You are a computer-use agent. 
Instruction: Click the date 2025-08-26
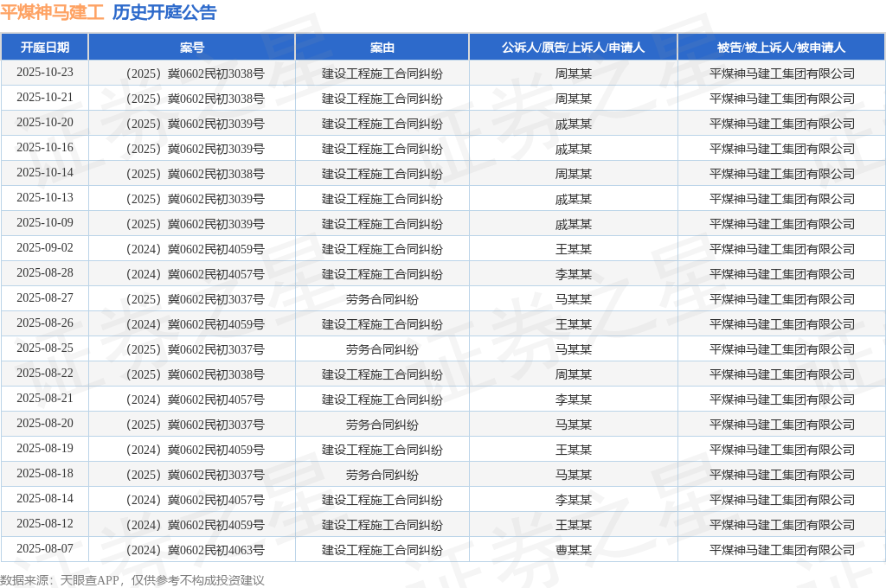coord(45,323)
